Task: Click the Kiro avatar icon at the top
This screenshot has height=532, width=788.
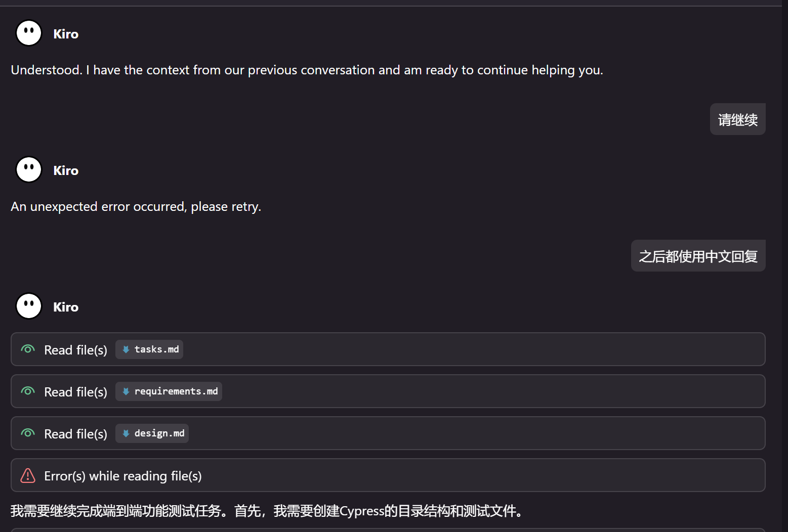Action: (x=28, y=32)
